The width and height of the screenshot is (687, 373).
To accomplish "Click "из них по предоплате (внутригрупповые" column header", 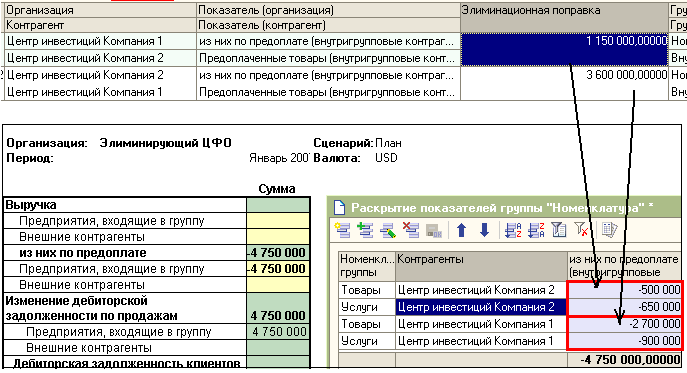I will (x=624, y=266).
